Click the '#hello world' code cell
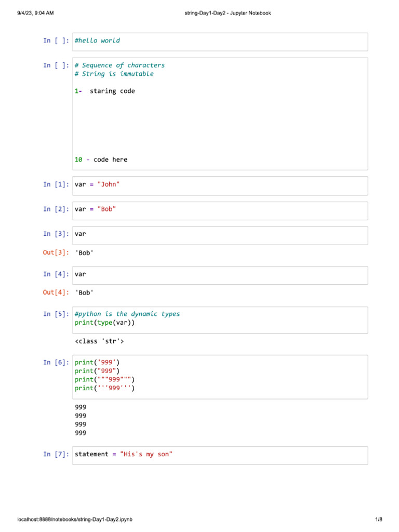The height and width of the screenshot is (532, 399). (x=220, y=41)
